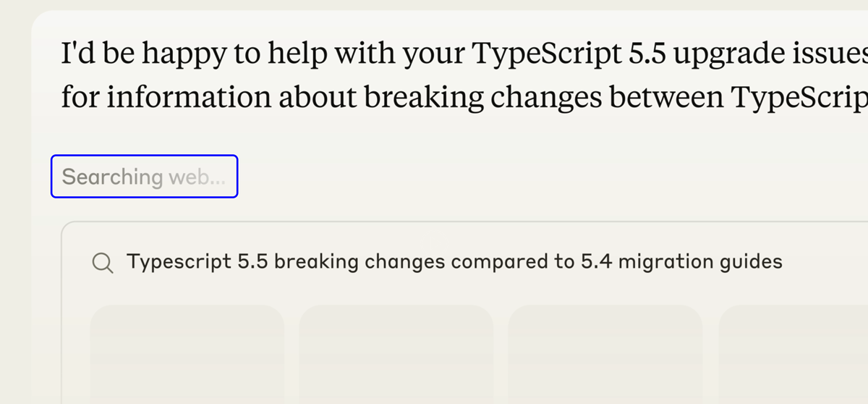Click the word "Searching" in the status label
Screen dimensions: 868x404
coord(112,177)
